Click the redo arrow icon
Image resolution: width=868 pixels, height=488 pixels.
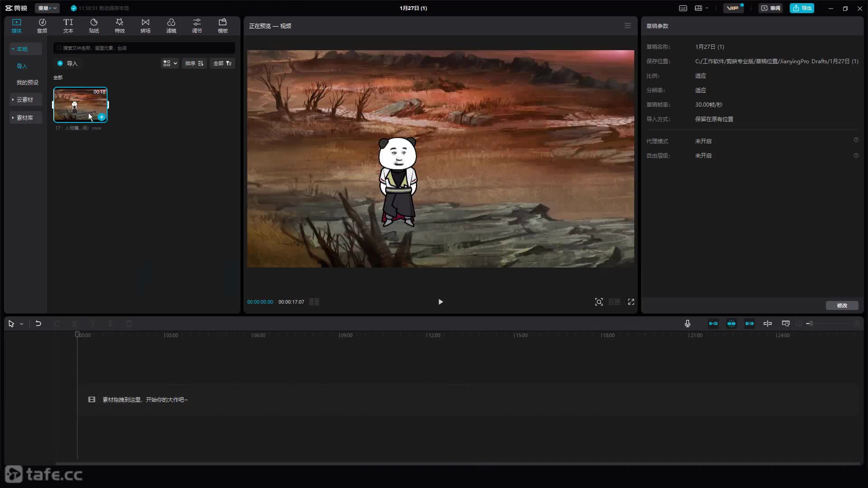pos(57,324)
